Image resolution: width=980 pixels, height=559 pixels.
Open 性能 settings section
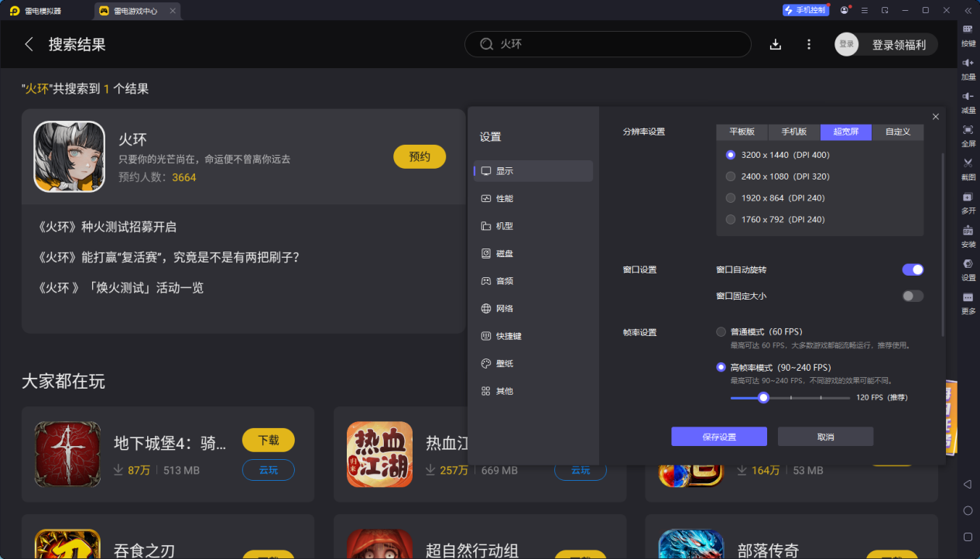[x=533, y=199]
